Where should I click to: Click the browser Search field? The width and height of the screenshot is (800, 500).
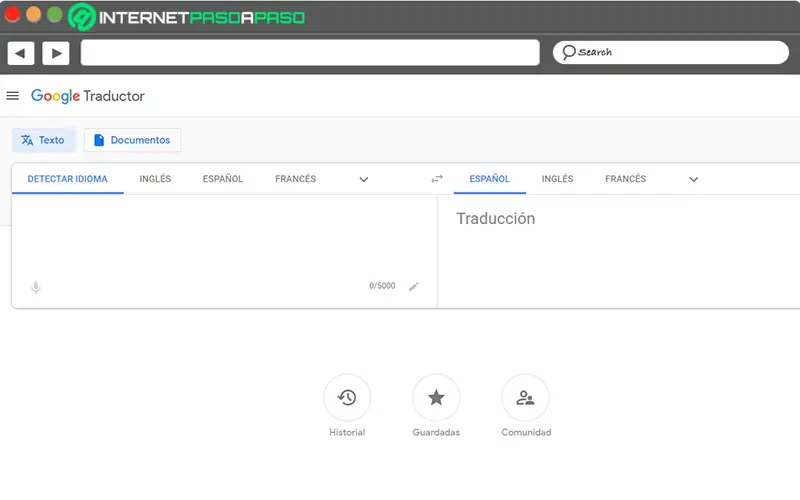(x=670, y=53)
